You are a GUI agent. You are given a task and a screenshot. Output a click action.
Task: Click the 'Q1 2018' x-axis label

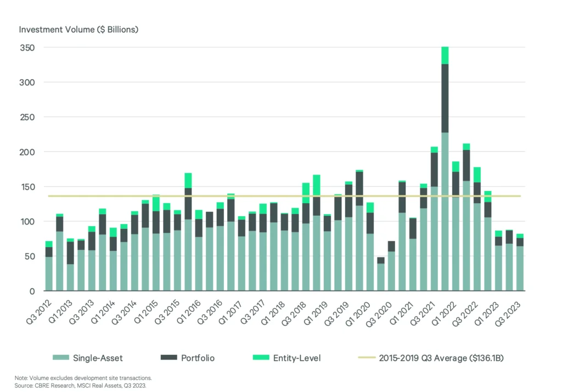point(274,313)
